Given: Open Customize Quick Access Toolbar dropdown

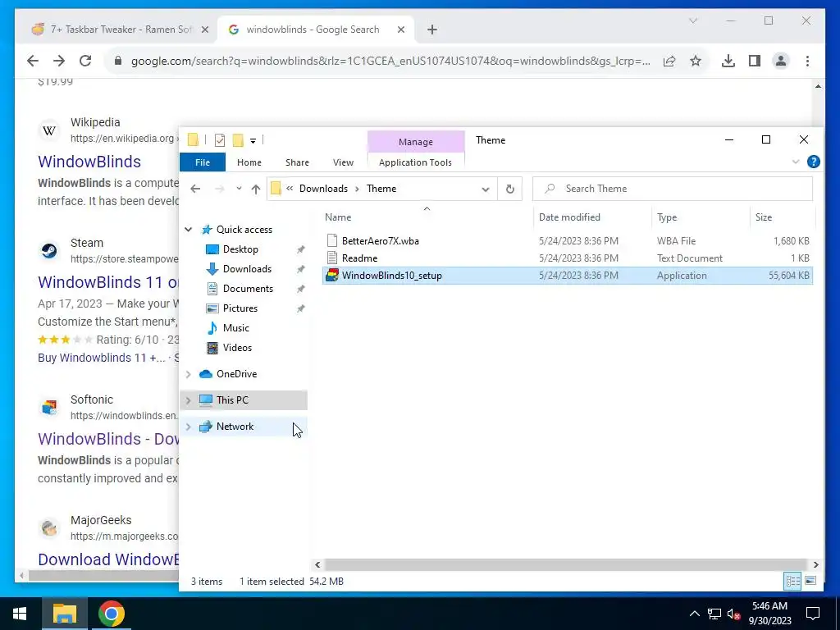Looking at the screenshot, I should [x=253, y=141].
